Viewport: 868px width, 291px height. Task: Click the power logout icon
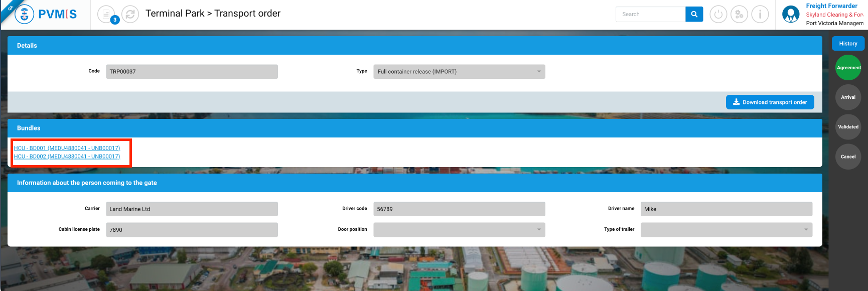point(718,14)
